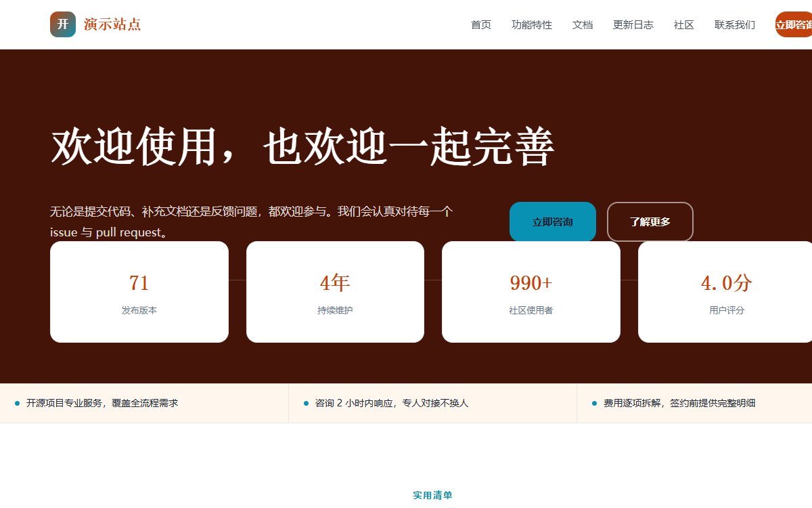Click the blue 立即咨询 hero button

(553, 221)
